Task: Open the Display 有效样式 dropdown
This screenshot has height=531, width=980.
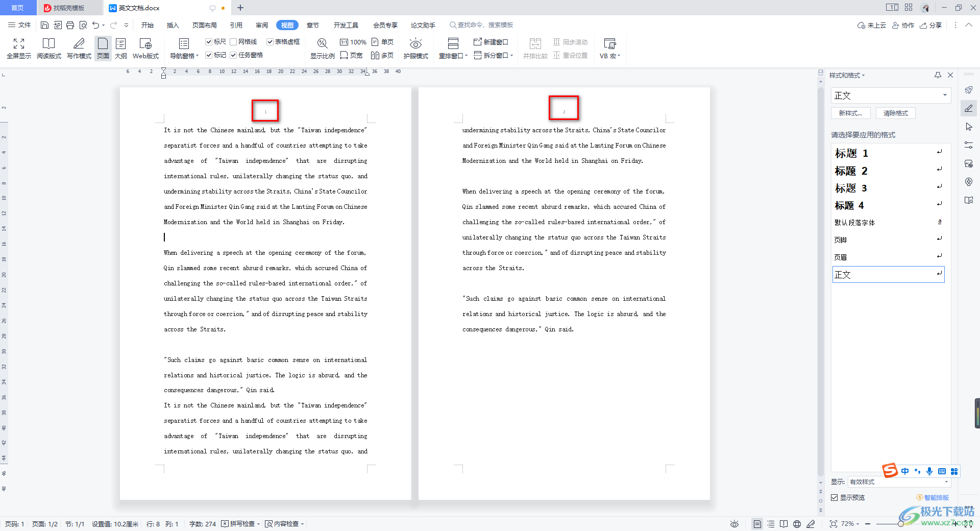Action: click(x=899, y=482)
